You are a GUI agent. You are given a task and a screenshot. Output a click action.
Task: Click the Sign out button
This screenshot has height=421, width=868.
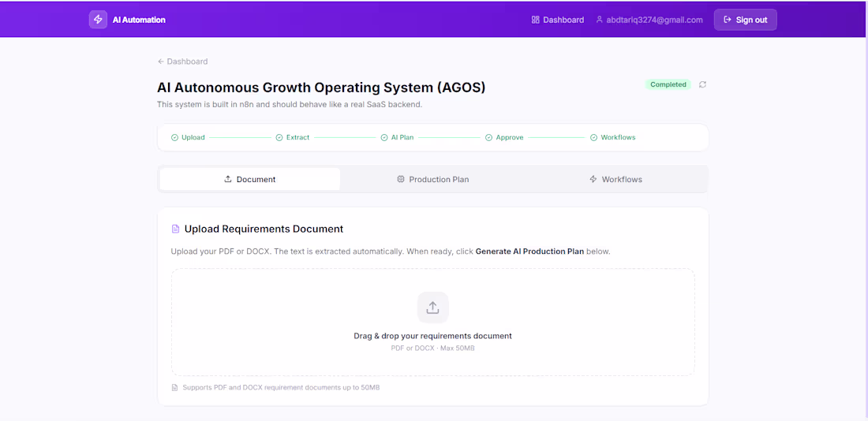click(745, 20)
